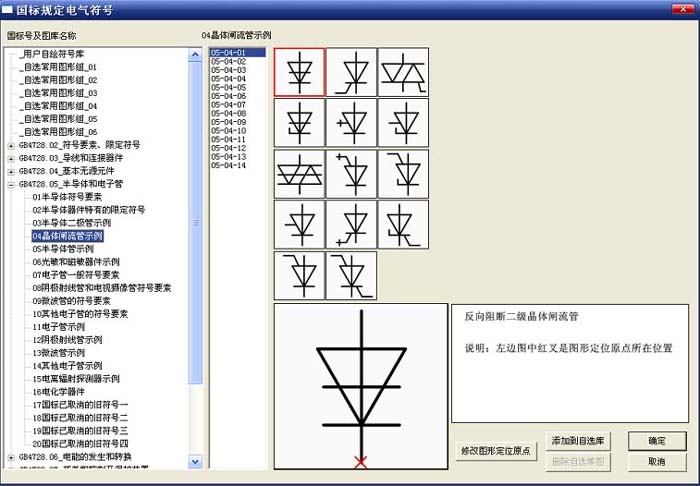Pick the second thyristor symbol in top row
700x486 pixels.
point(351,72)
